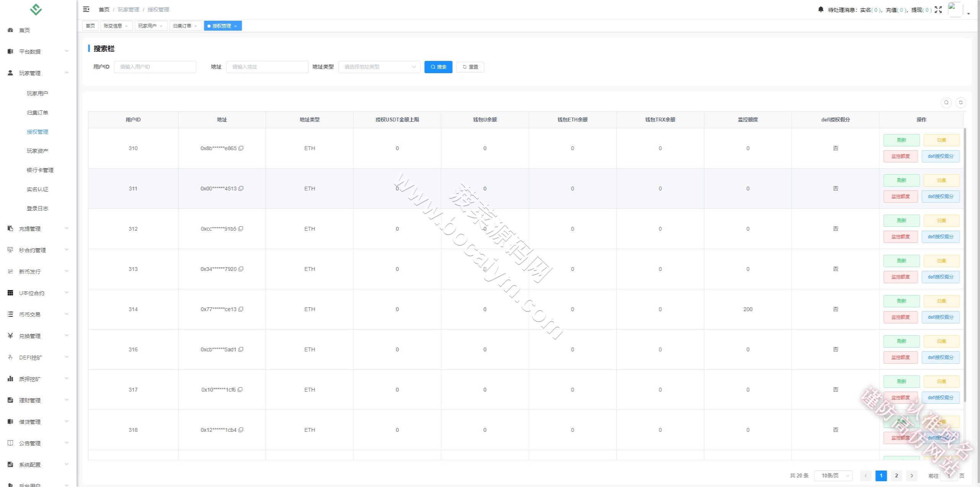Screen dimensions: 980x487
Task: Click the 重置 reset button
Action: point(470,67)
